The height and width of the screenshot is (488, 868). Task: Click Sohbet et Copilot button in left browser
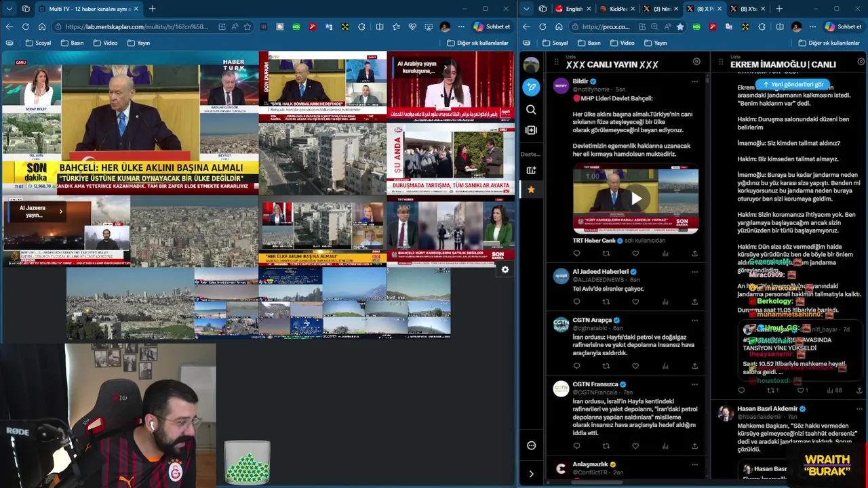coord(492,26)
